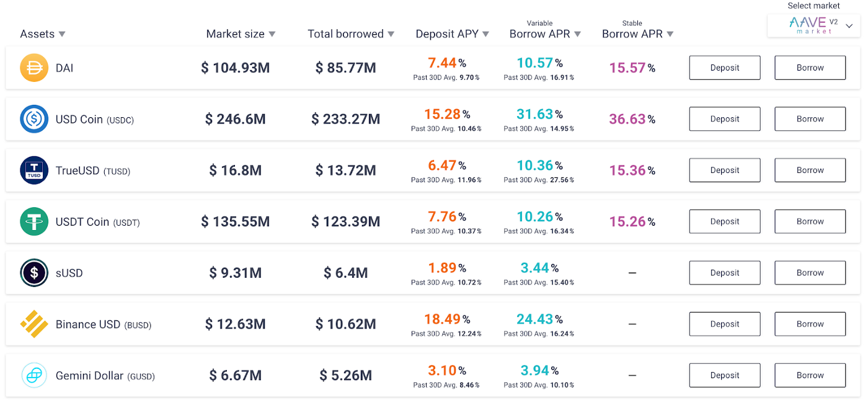Click sUSD total borrowed $ 6.4M
Image resolution: width=868 pixels, height=403 pixels.
tap(346, 273)
